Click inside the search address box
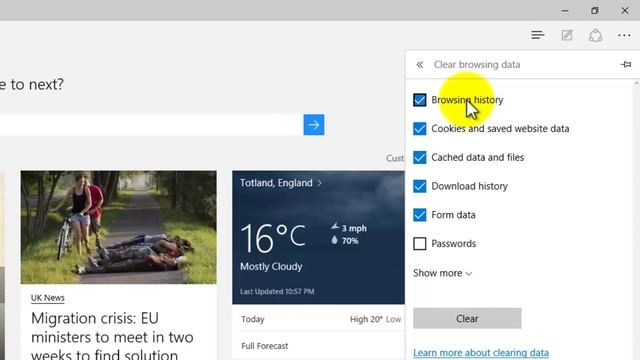Screen dimensions: 640x360 pyautogui.click(x=151, y=124)
